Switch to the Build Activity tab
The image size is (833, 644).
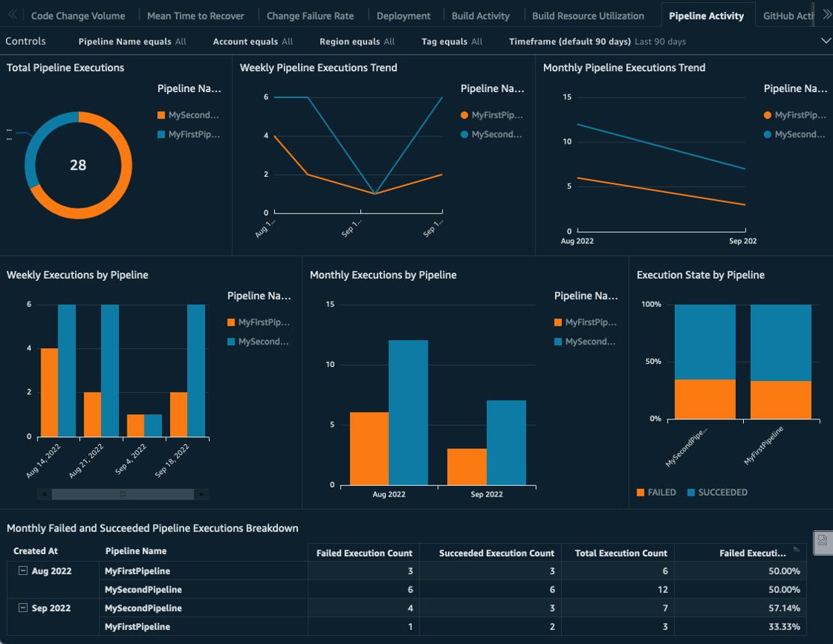(480, 16)
